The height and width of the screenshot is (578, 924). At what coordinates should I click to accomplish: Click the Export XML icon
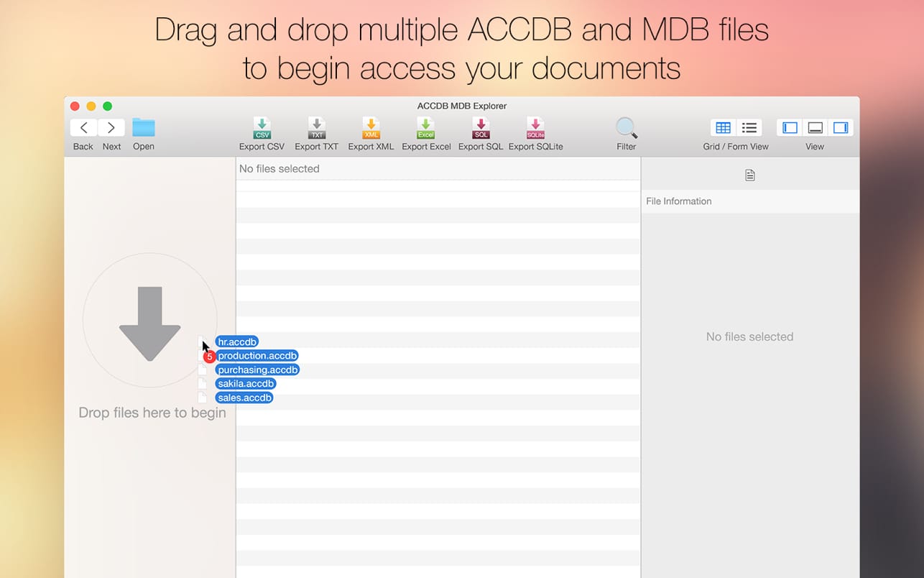[x=371, y=127]
